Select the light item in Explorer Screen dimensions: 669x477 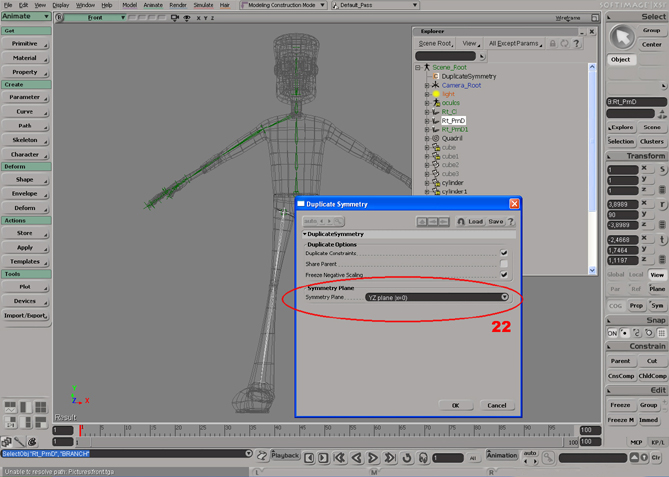[x=448, y=94]
